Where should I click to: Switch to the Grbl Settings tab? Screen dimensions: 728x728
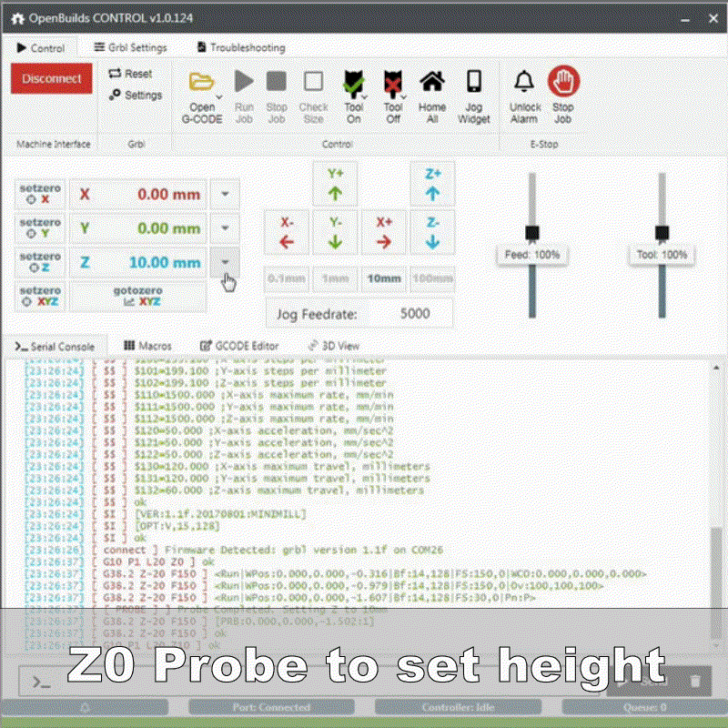(131, 47)
